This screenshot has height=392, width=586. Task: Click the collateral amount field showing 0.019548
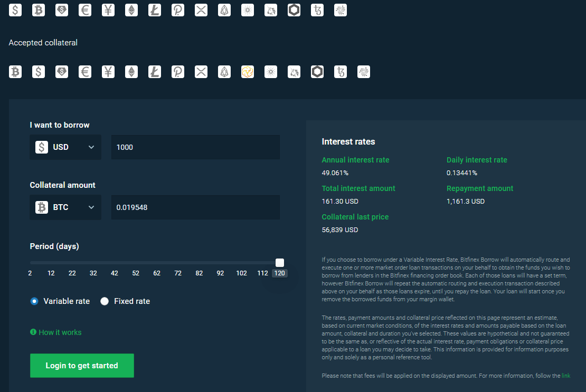coord(195,207)
